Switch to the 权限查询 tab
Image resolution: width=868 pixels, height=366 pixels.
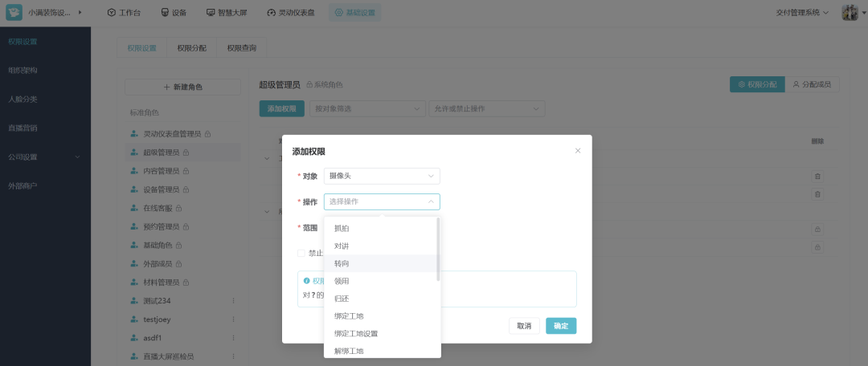[x=241, y=48]
